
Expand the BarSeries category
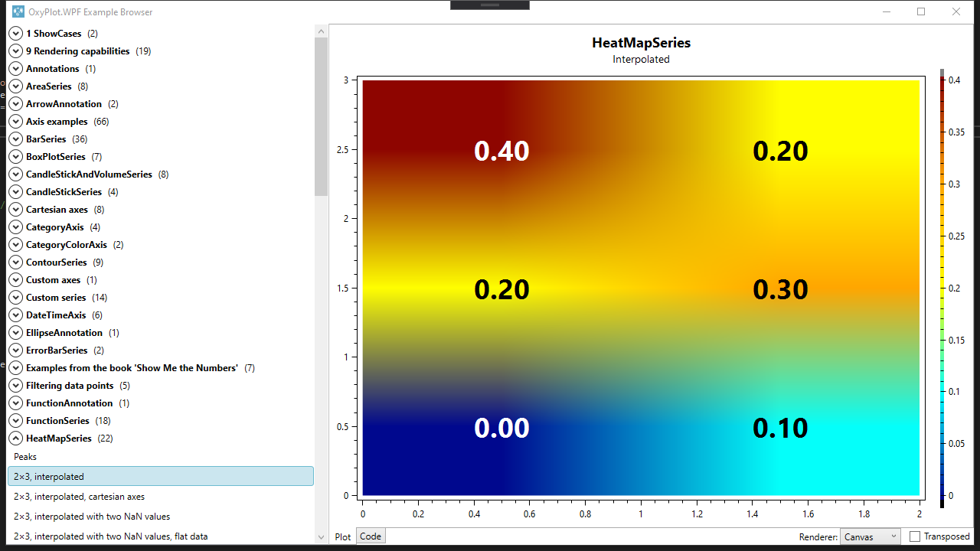[x=15, y=139]
